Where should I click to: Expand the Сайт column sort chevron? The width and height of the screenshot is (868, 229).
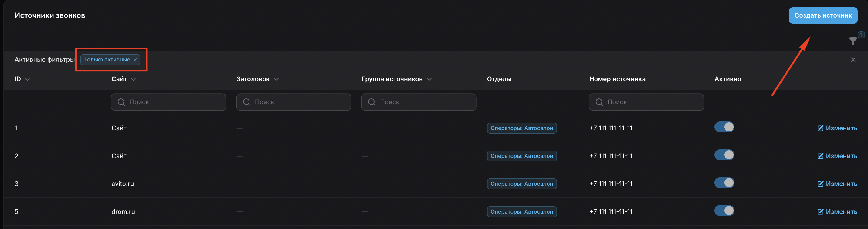[133, 79]
